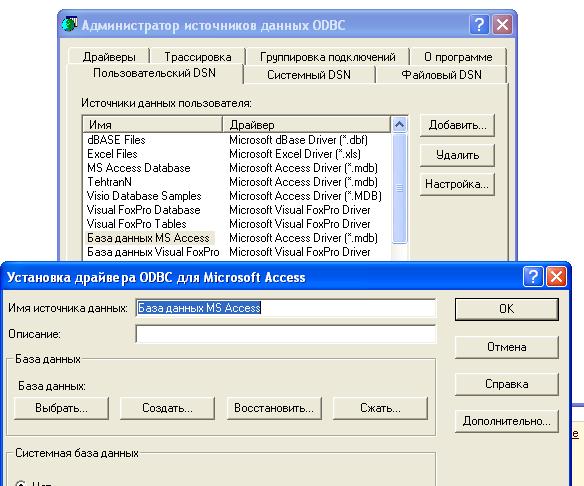Select the MS Access Database data source
The width and height of the screenshot is (584, 486).
coord(139,168)
